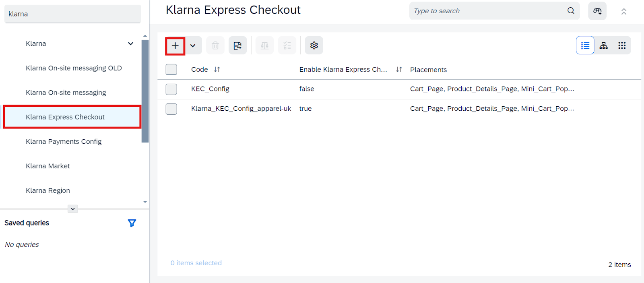The height and width of the screenshot is (283, 644).
Task: Click placements cell of KEC_Config row
Action: click(492, 89)
